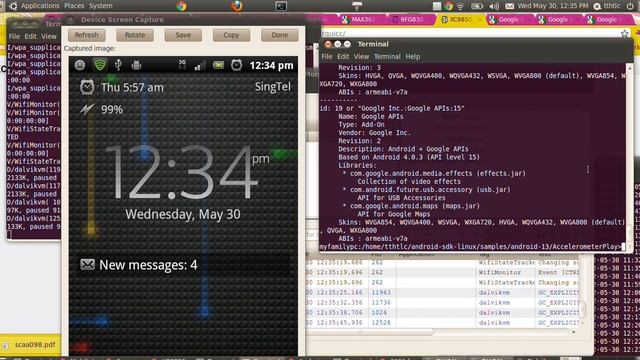Click Refresh in Device Screen Capture
This screenshot has height=360, width=640.
(87, 35)
